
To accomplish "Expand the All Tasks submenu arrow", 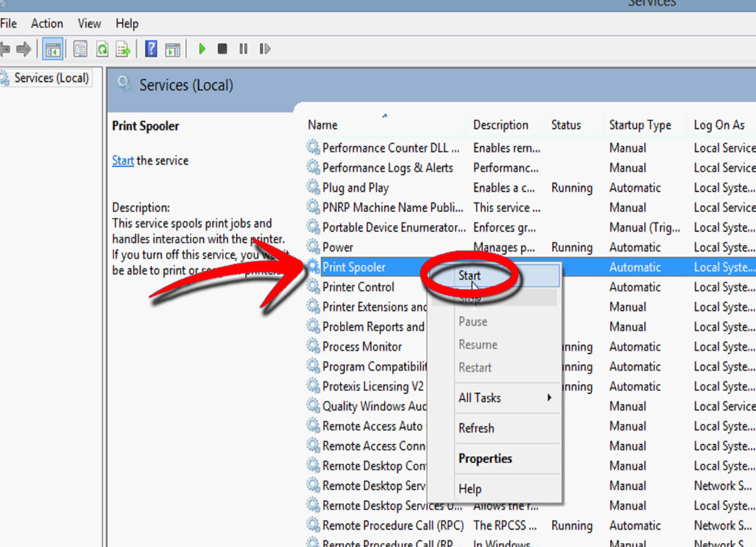I will pyautogui.click(x=549, y=398).
